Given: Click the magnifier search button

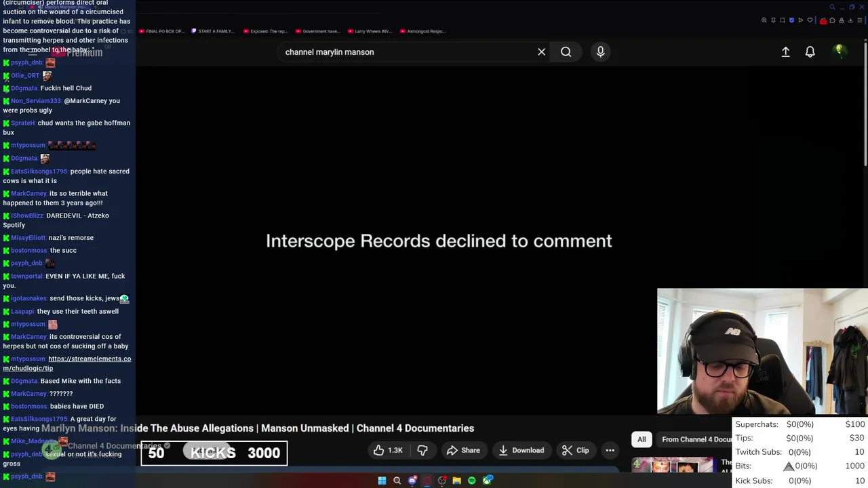Looking at the screenshot, I should click(x=566, y=52).
